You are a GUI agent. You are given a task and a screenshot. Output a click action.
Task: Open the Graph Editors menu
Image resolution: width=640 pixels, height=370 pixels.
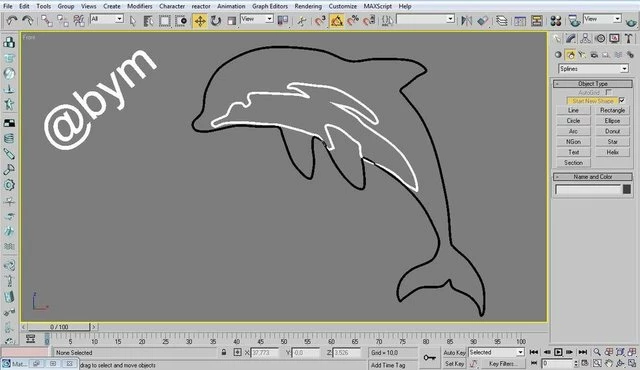(x=270, y=6)
